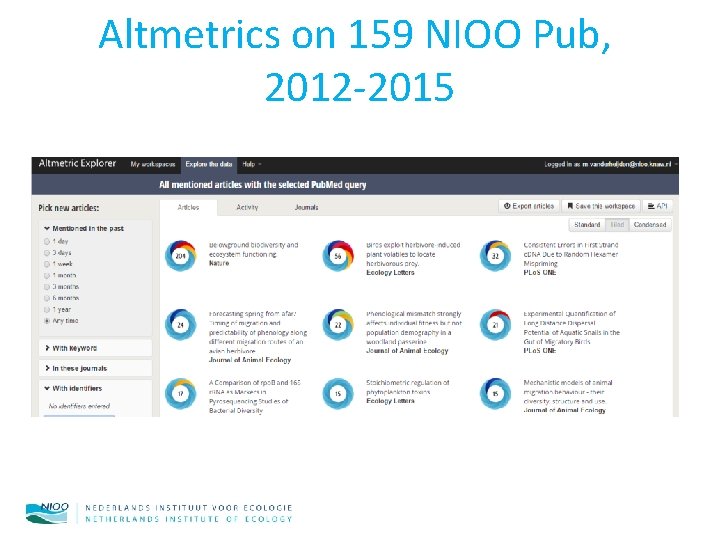
Task: Select the '1 month' radio option
Action: pos(46,276)
